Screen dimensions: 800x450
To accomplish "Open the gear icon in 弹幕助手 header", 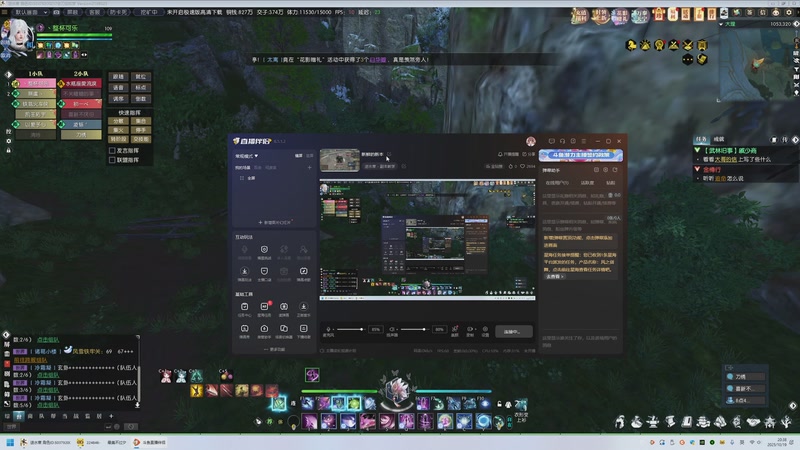I will [x=606, y=170].
